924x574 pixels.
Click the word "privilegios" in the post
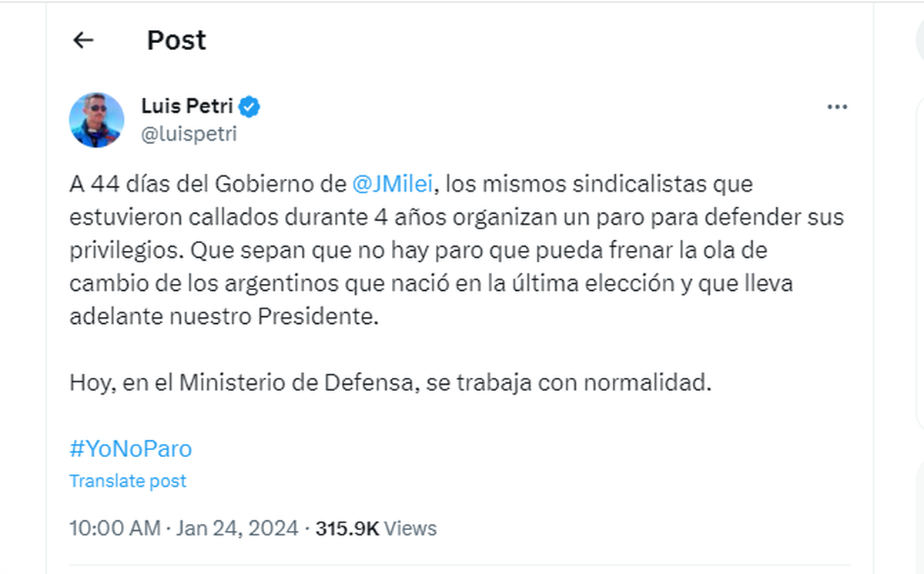coord(125,250)
